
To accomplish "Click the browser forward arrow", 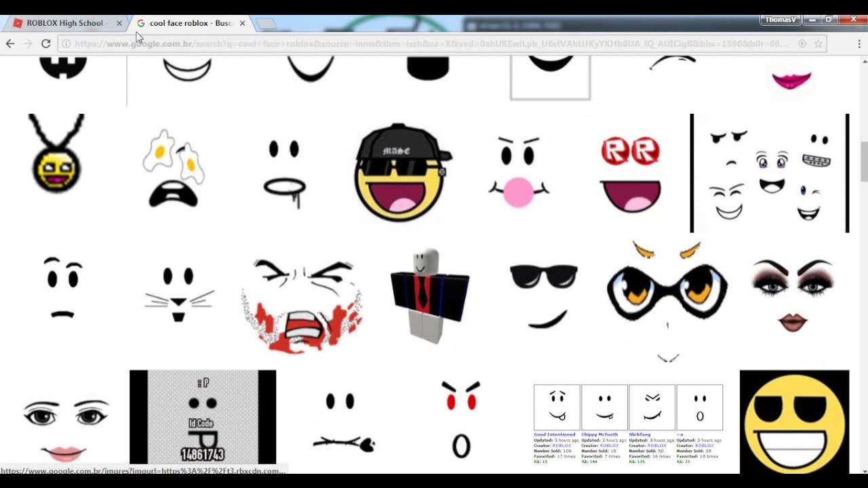I will pos(28,43).
